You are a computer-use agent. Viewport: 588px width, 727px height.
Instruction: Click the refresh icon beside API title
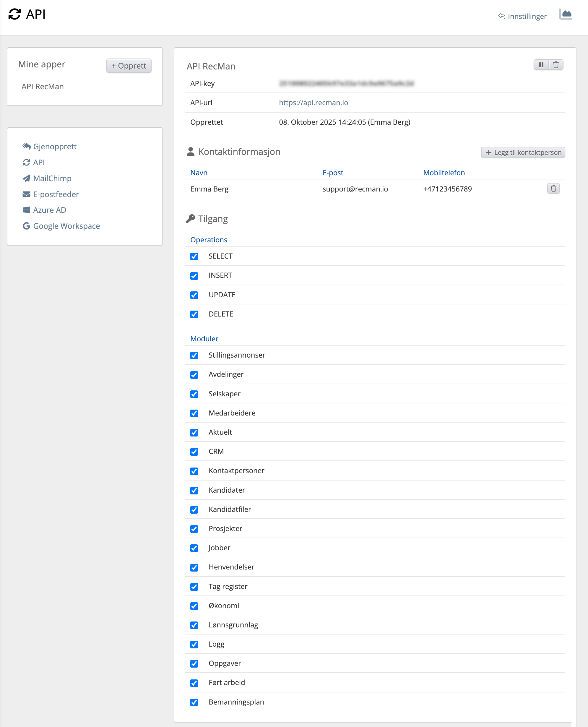[x=14, y=14]
